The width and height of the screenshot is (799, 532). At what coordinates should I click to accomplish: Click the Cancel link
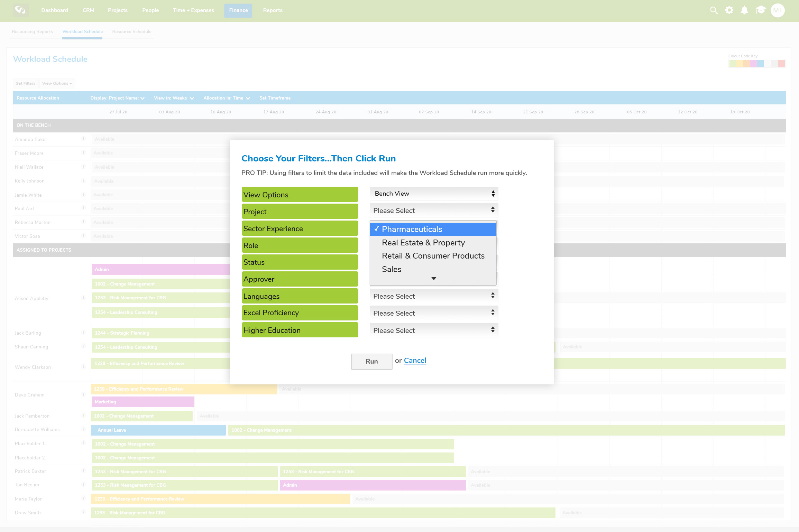[415, 361]
